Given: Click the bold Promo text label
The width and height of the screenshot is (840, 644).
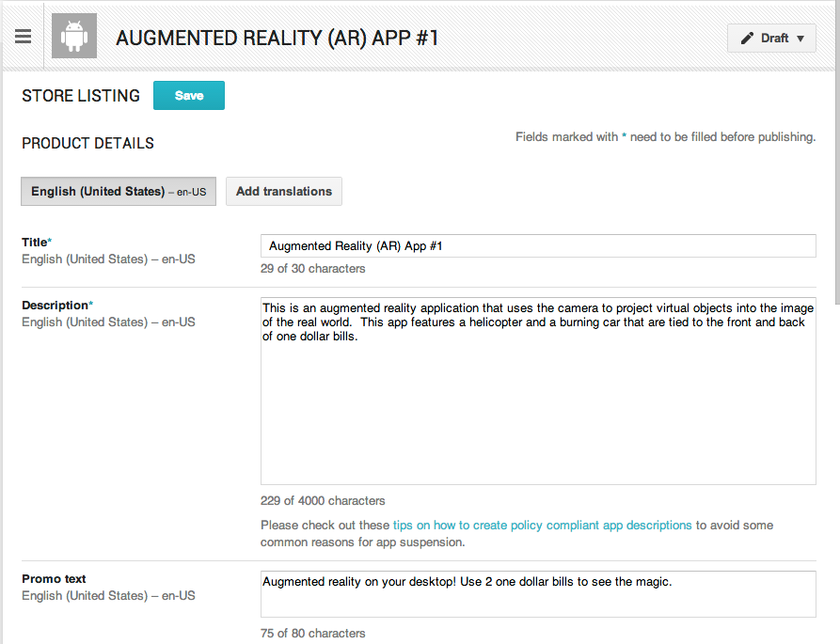Looking at the screenshot, I should click(x=54, y=579).
